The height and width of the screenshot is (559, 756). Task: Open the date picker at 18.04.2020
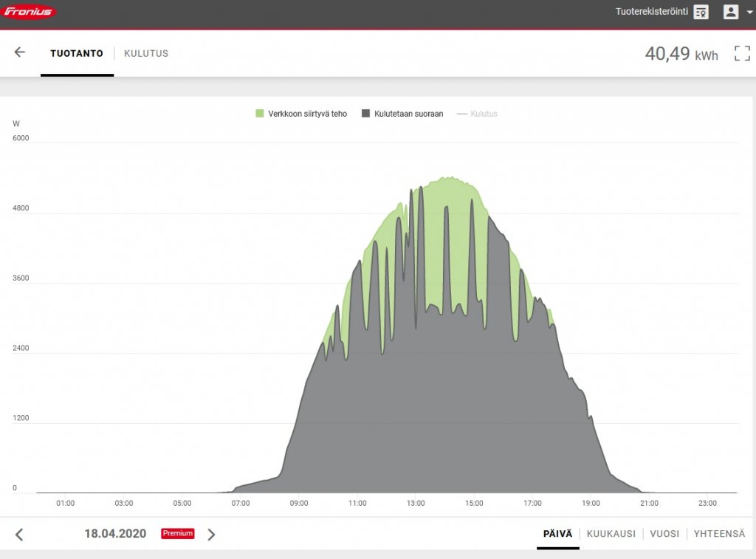(x=115, y=534)
